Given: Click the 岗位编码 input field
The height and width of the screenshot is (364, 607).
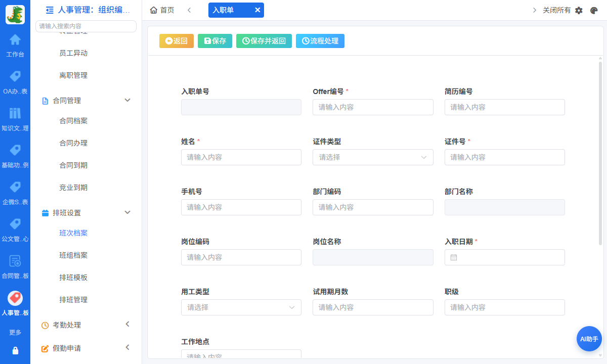Looking at the screenshot, I should [241, 257].
